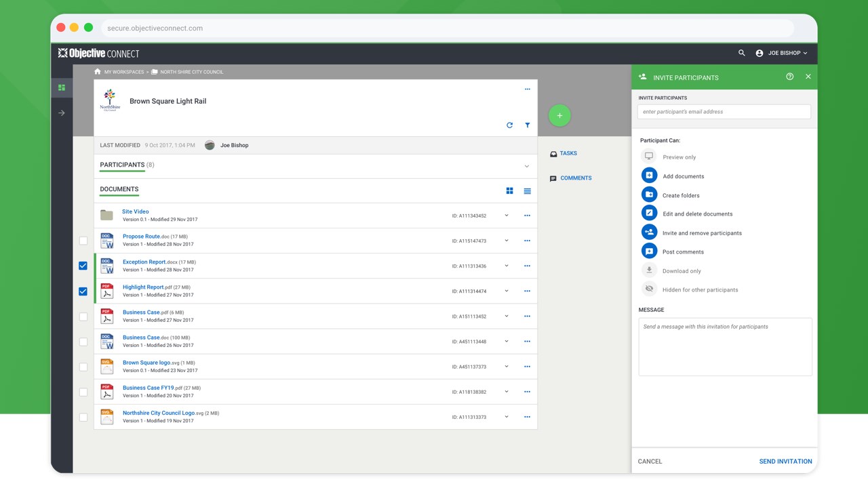Go to home icon in breadcrumb
Image resolution: width=868 pixels, height=488 pixels.
click(98, 71)
